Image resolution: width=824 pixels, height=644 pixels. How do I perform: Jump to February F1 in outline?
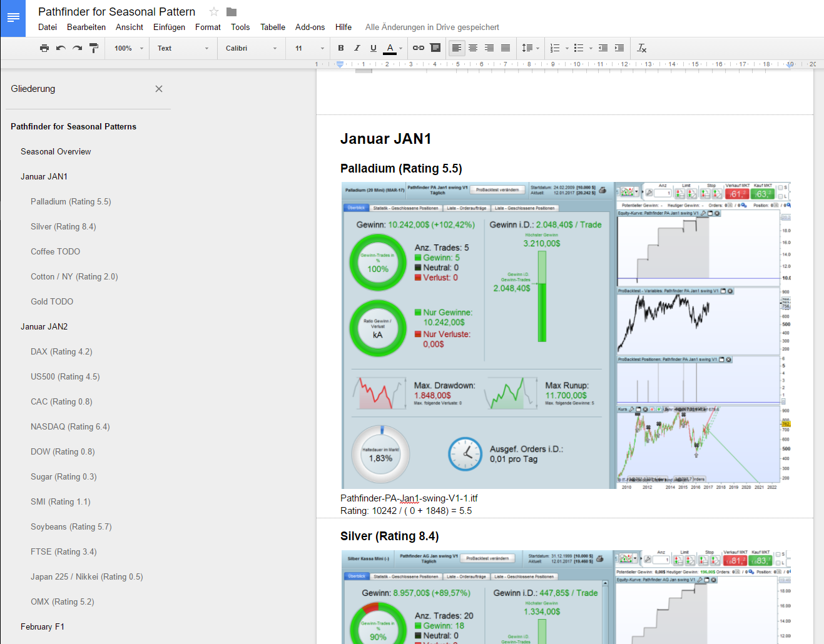coord(43,626)
